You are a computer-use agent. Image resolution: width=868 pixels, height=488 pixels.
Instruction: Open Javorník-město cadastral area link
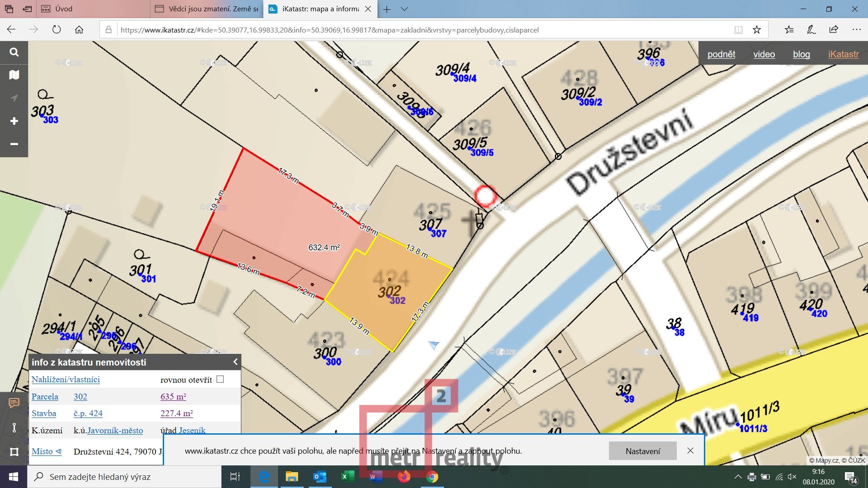pos(115,431)
